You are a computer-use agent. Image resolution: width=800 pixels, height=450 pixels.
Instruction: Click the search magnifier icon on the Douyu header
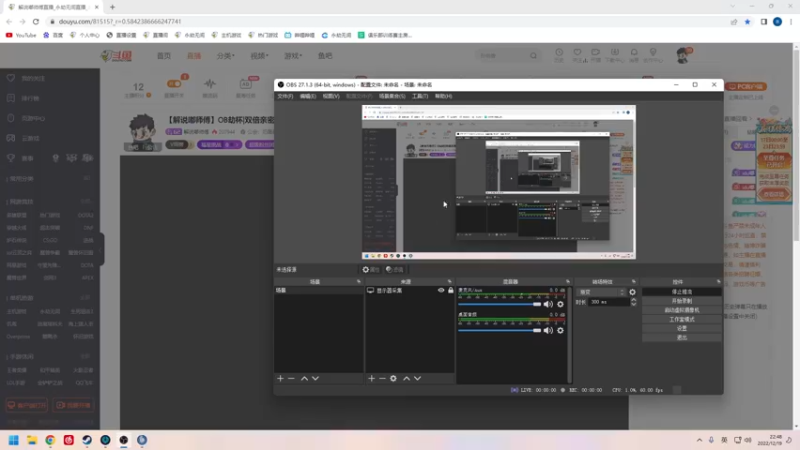pos(533,56)
